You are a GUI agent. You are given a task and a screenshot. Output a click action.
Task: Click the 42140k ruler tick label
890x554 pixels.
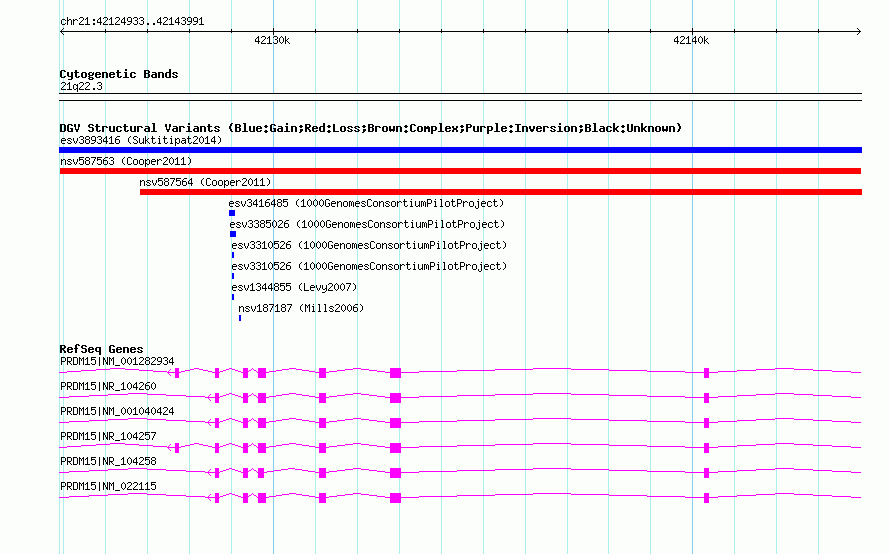point(691,40)
